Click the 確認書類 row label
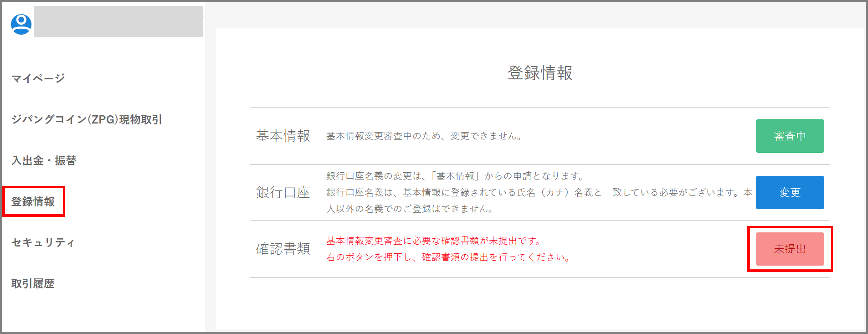Image resolution: width=868 pixels, height=334 pixels. point(283,249)
